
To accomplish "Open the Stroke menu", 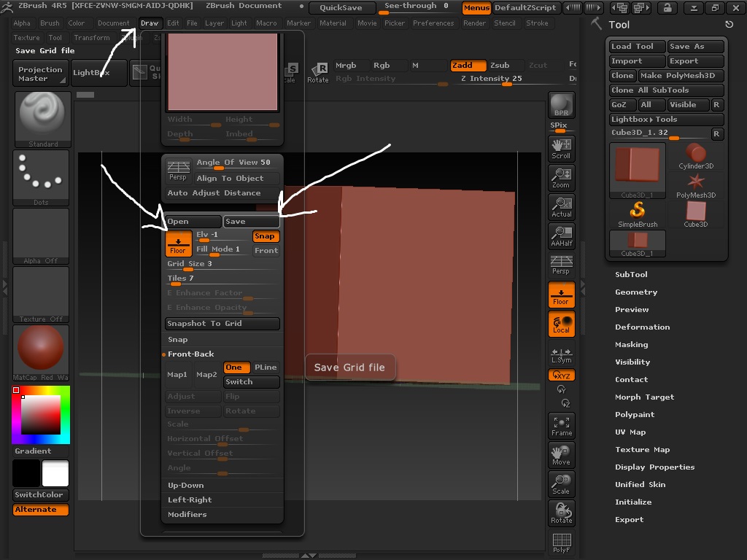I will 537,23.
